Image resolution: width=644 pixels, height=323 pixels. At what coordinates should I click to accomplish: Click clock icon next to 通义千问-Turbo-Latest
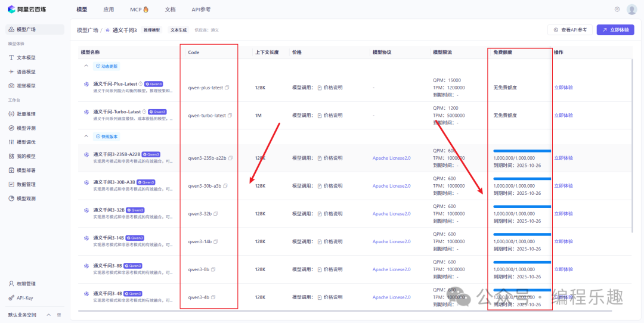pyautogui.click(x=144, y=111)
